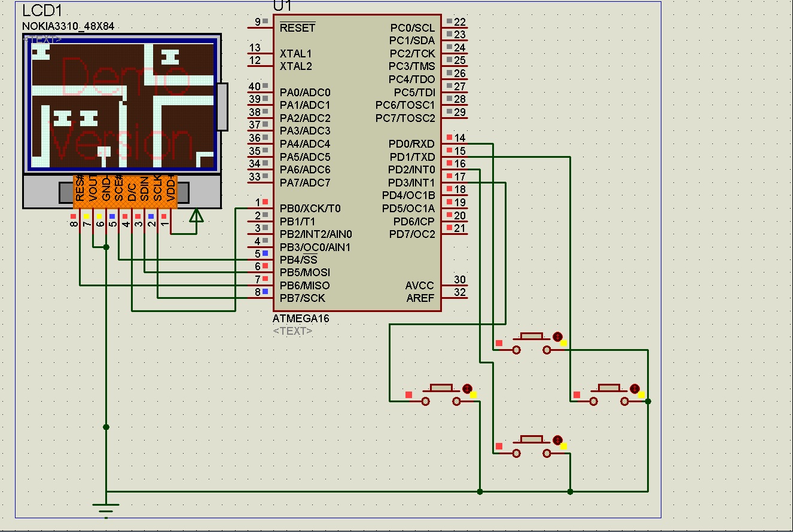Click the PA0/ADC0 pin label
The height and width of the screenshot is (532, 793).
305,93
